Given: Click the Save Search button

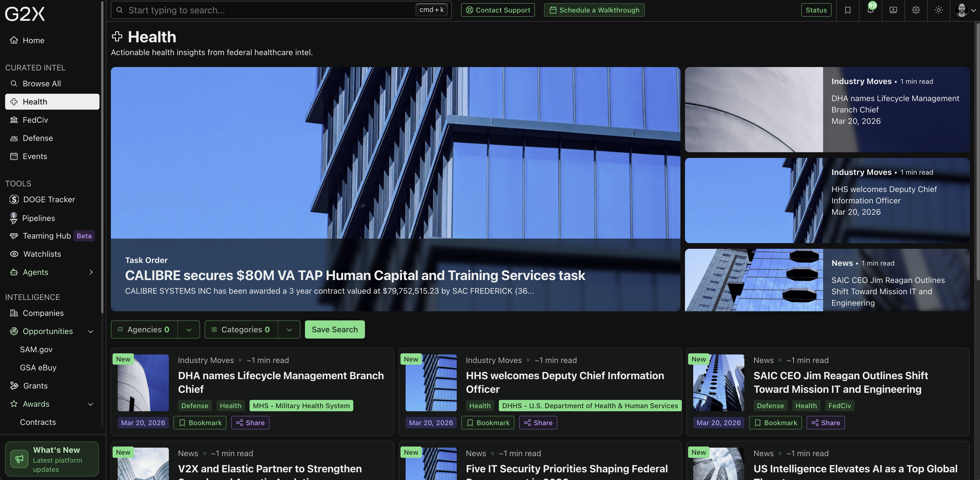Looking at the screenshot, I should pos(335,329).
